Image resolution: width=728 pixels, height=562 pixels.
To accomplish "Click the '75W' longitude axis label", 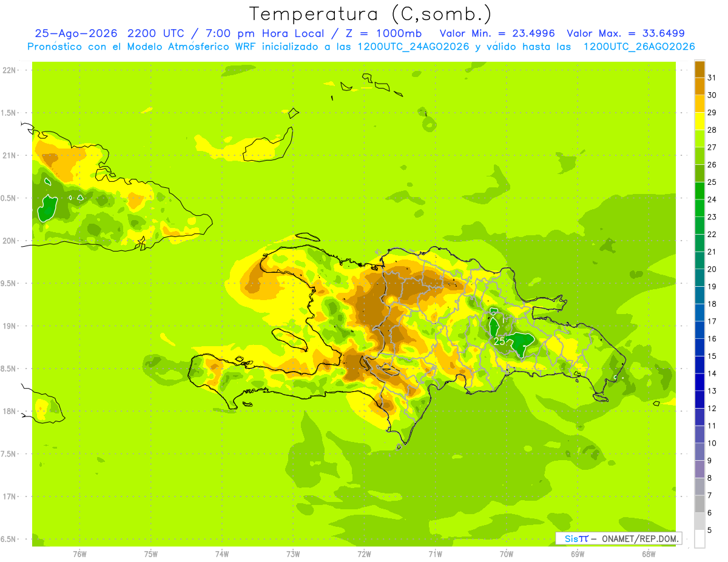I will tap(151, 554).
